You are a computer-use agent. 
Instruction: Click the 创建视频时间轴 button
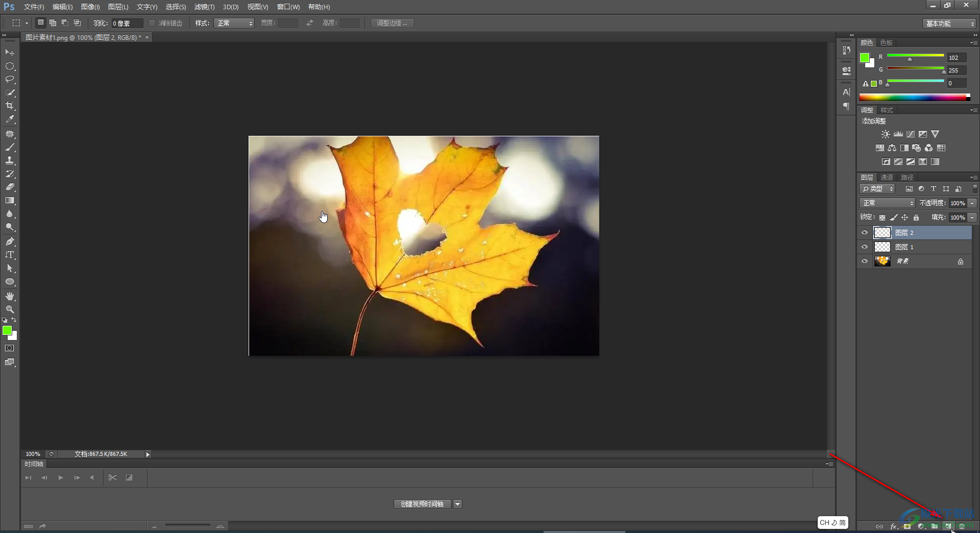[422, 504]
